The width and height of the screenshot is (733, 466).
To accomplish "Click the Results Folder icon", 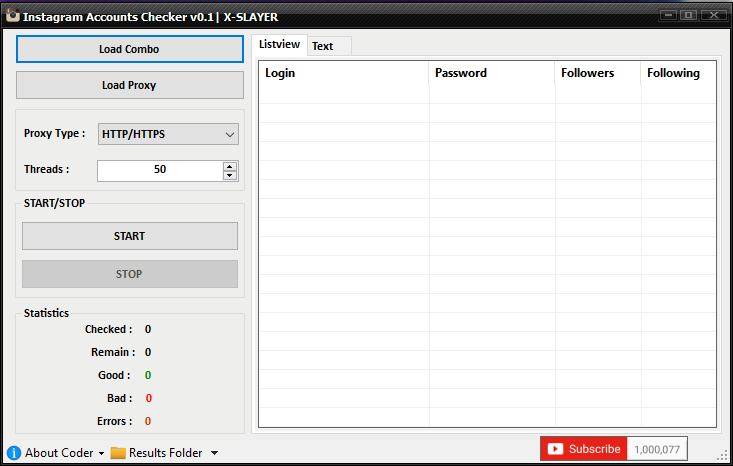I will point(118,453).
